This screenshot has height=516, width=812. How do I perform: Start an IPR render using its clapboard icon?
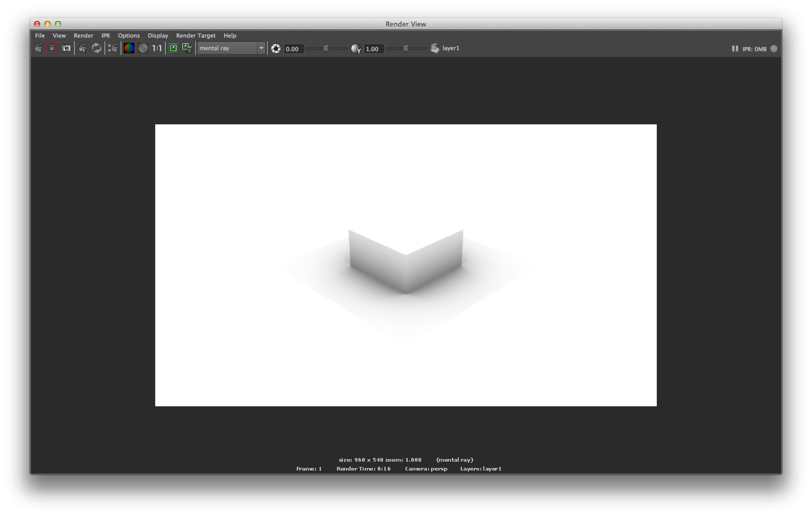pyautogui.click(x=82, y=48)
